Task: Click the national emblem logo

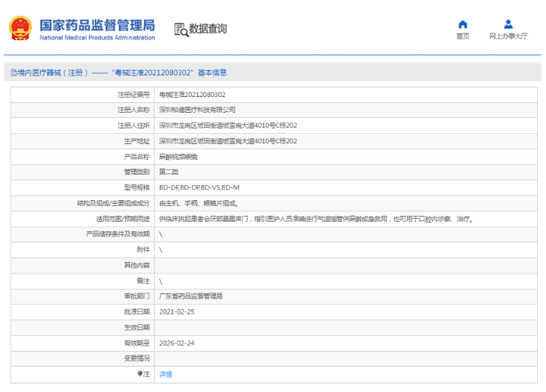Action: pos(20,28)
